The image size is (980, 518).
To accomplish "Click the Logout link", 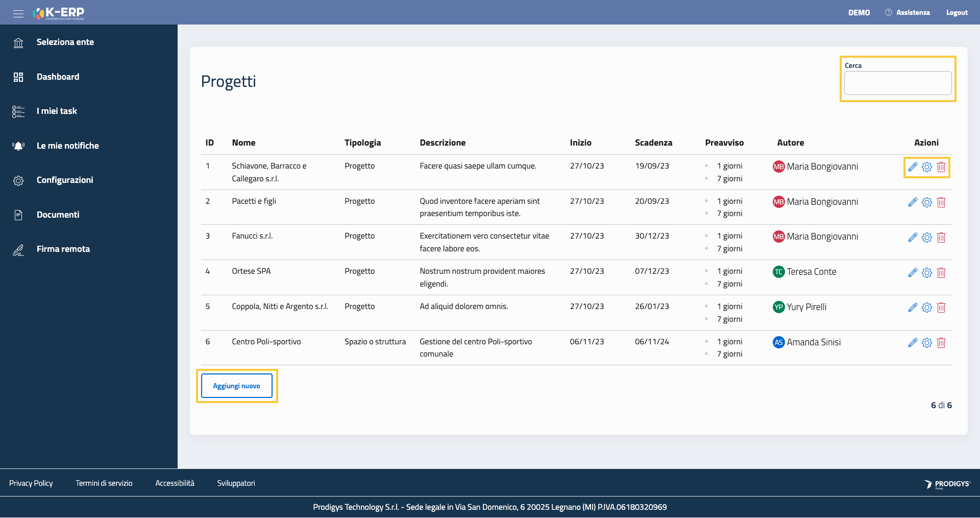I will (957, 13).
